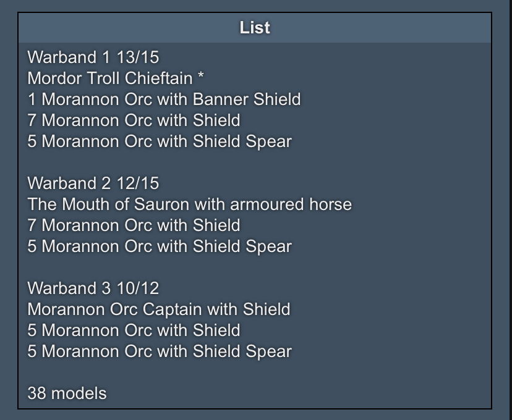This screenshot has width=512, height=420.
Task: Click the Morannon Orc Captain with Shield line
Action: click(x=159, y=309)
